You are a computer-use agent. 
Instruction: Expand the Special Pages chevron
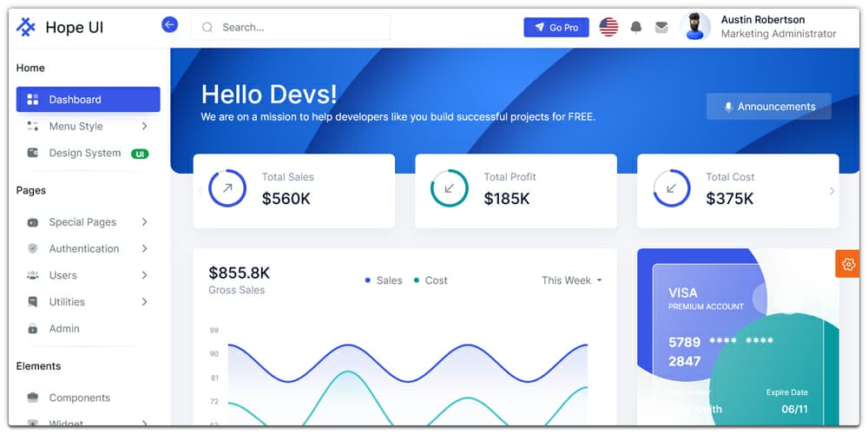pos(144,222)
